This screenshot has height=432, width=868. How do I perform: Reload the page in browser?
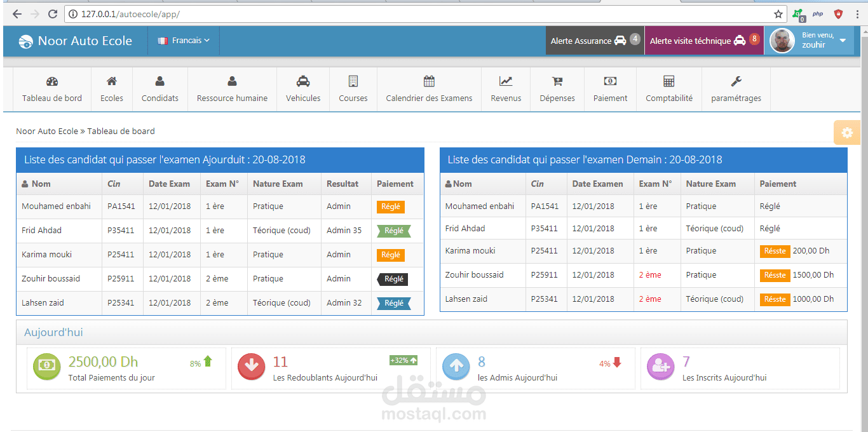(x=53, y=13)
